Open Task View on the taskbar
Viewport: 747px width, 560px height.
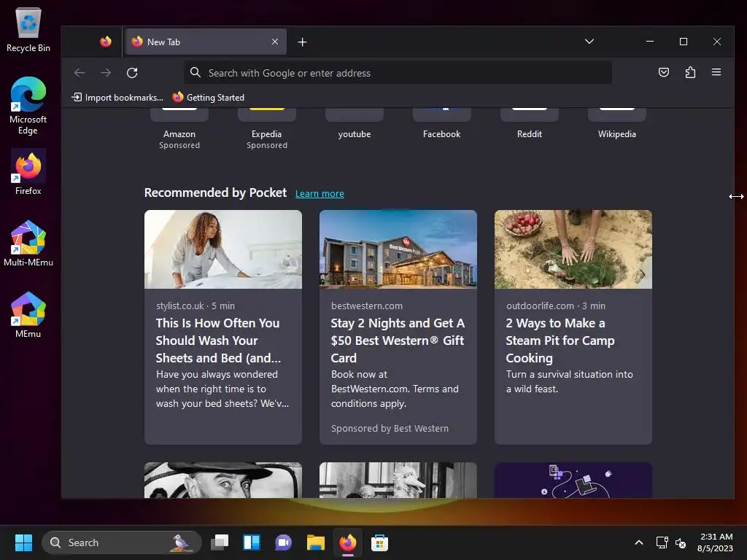click(x=220, y=542)
